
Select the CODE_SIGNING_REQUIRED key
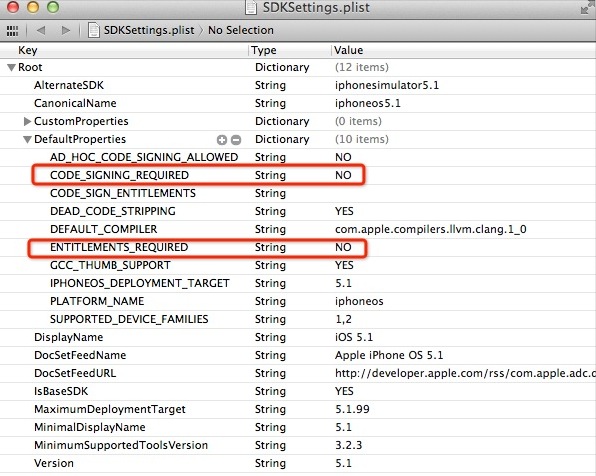(x=119, y=175)
